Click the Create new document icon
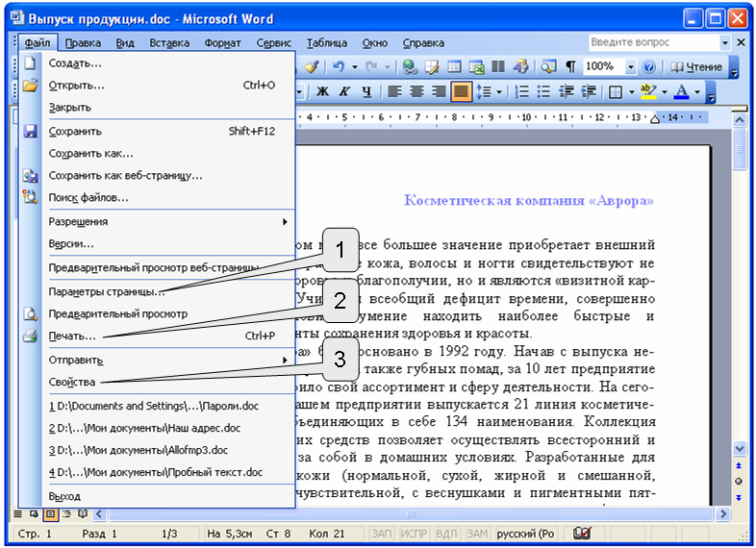756x548 pixels. point(30,63)
